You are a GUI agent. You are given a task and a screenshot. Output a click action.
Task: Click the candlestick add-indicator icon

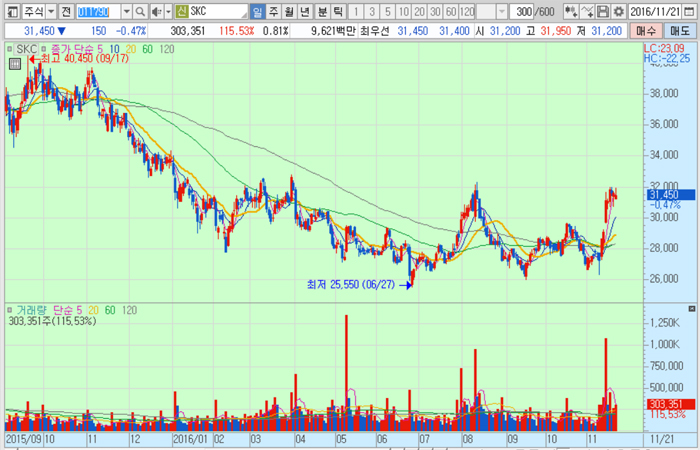click(570, 11)
